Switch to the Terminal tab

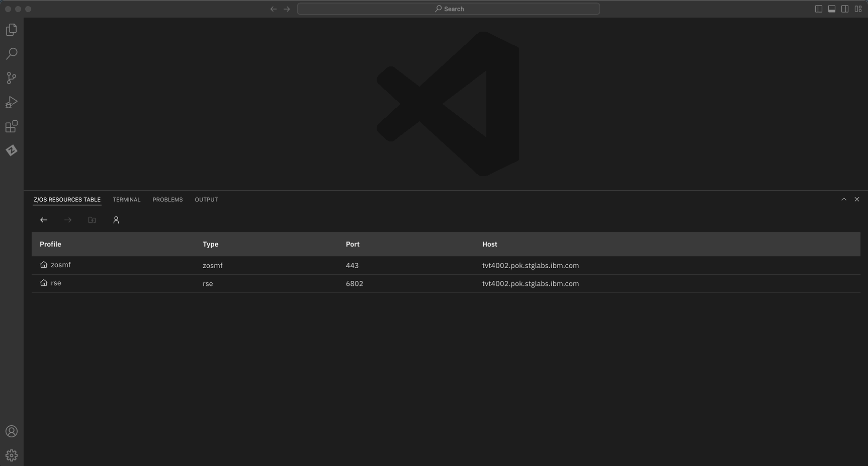click(x=126, y=200)
